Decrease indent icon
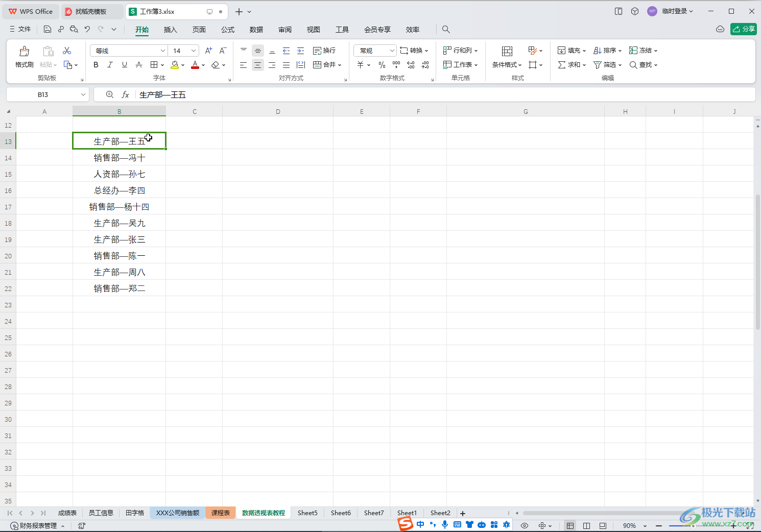Viewport: 761px width, 532px height. tap(287, 51)
